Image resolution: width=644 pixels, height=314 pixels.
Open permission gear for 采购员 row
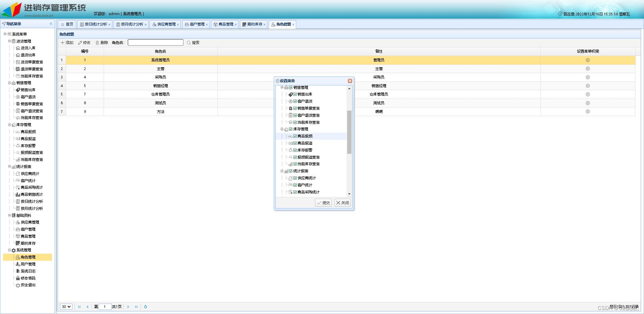click(x=588, y=77)
